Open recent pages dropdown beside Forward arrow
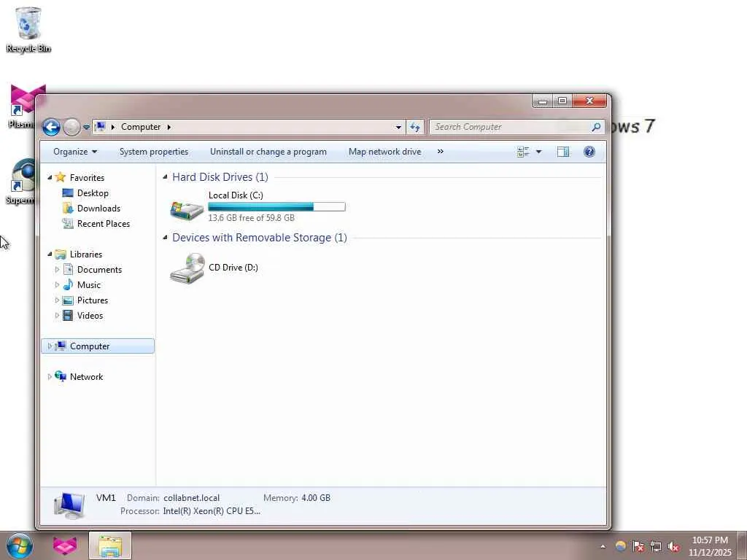 [x=86, y=127]
